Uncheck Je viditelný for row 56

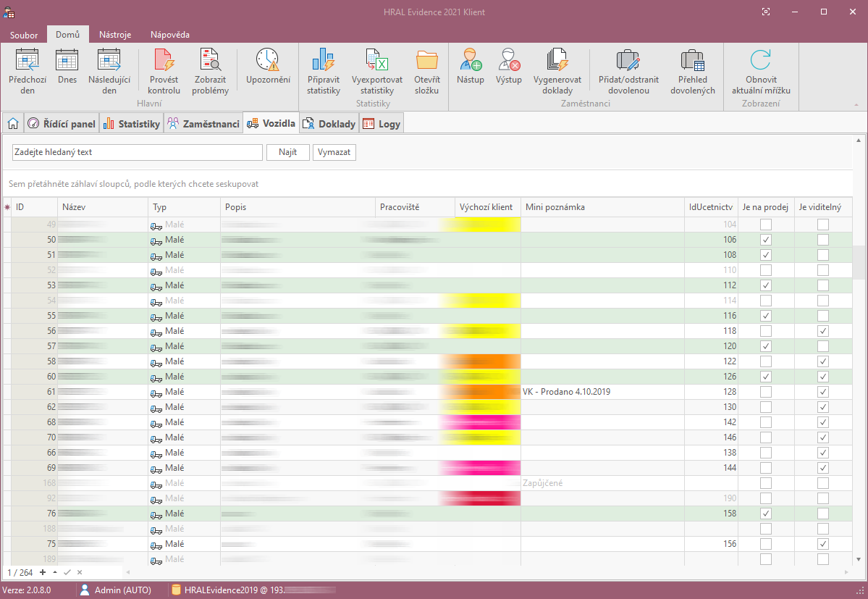point(823,331)
